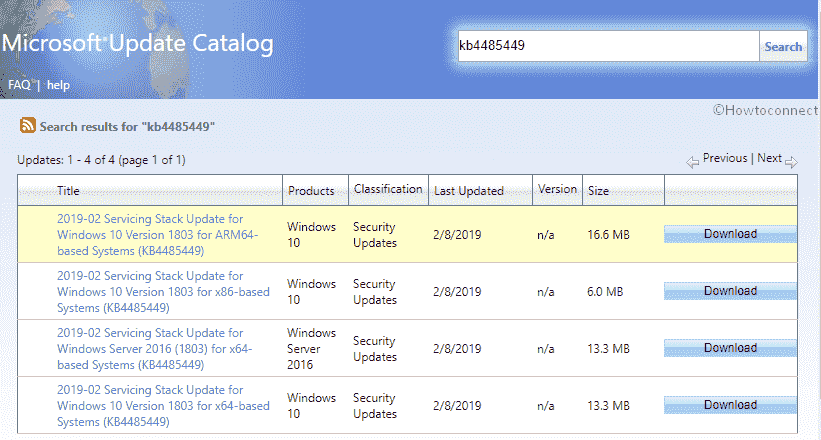Viewport: 821px width, 440px height.
Task: Click the Next pagination link
Action: [x=769, y=158]
